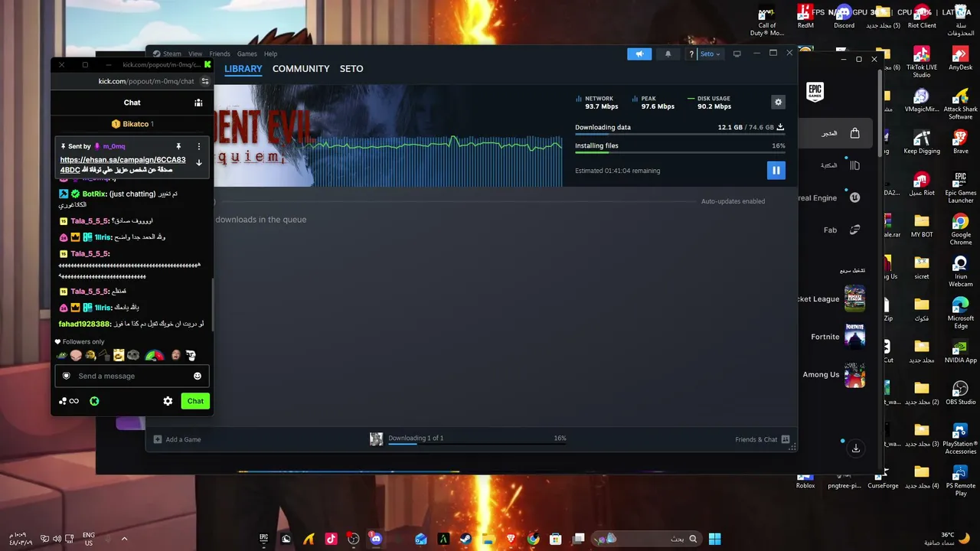Open pinned message options menu
Screen dimensions: 980x551
coord(199,146)
